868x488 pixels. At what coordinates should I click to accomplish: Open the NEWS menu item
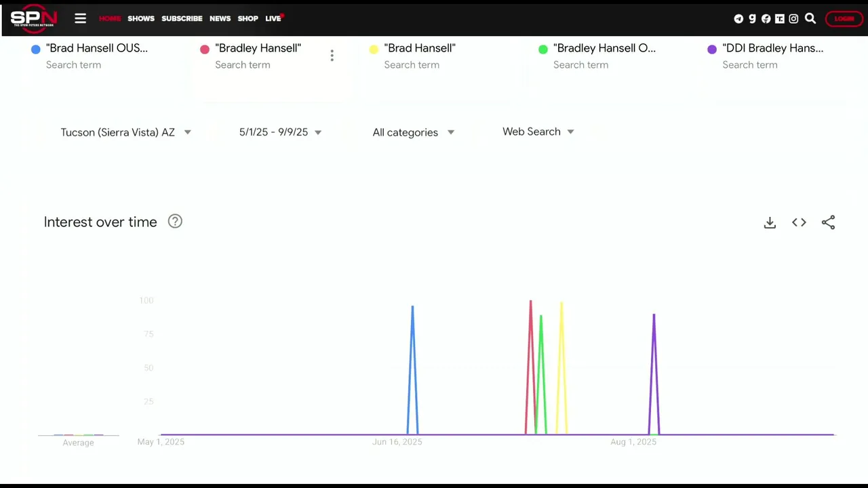tap(220, 18)
